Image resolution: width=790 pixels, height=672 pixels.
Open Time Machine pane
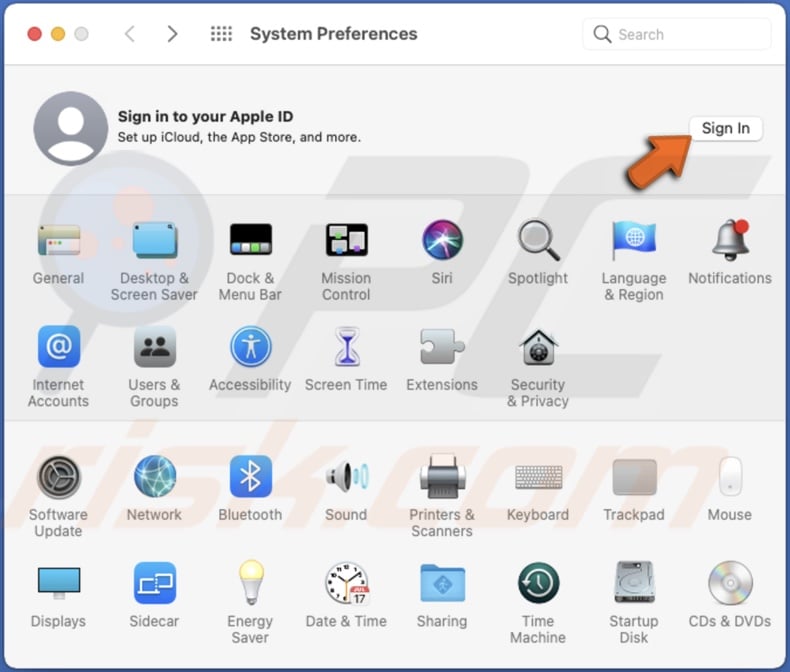coord(538,583)
